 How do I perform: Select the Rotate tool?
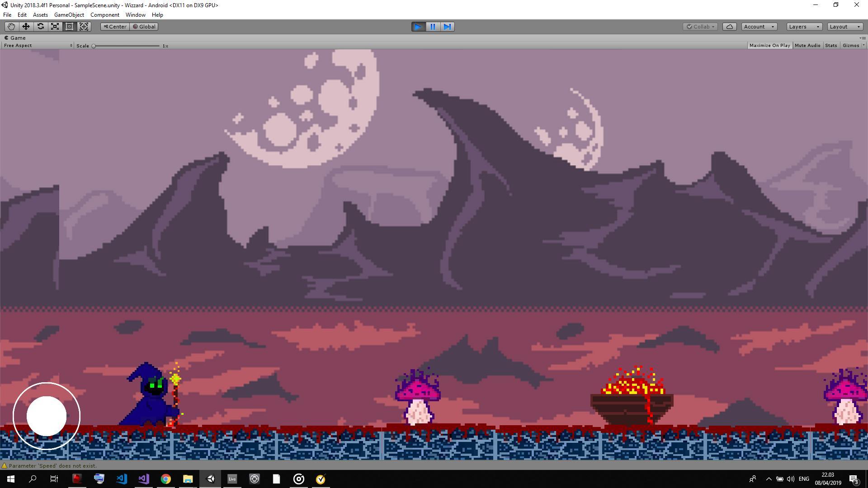tap(40, 27)
